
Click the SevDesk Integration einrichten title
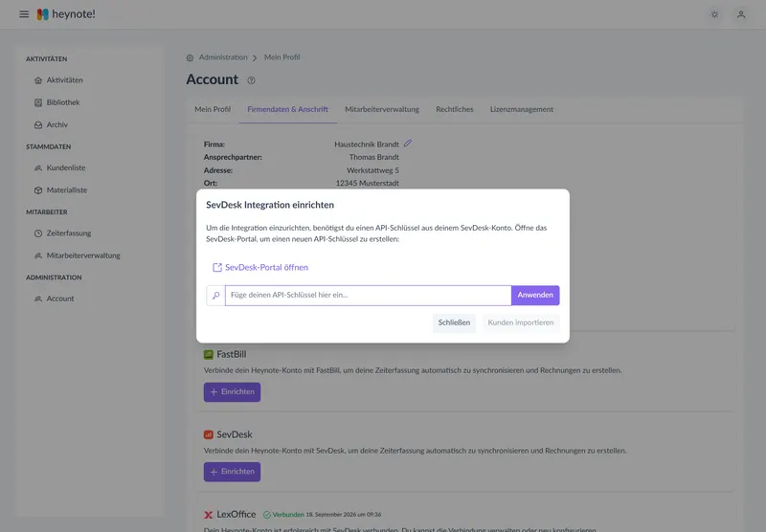270,205
